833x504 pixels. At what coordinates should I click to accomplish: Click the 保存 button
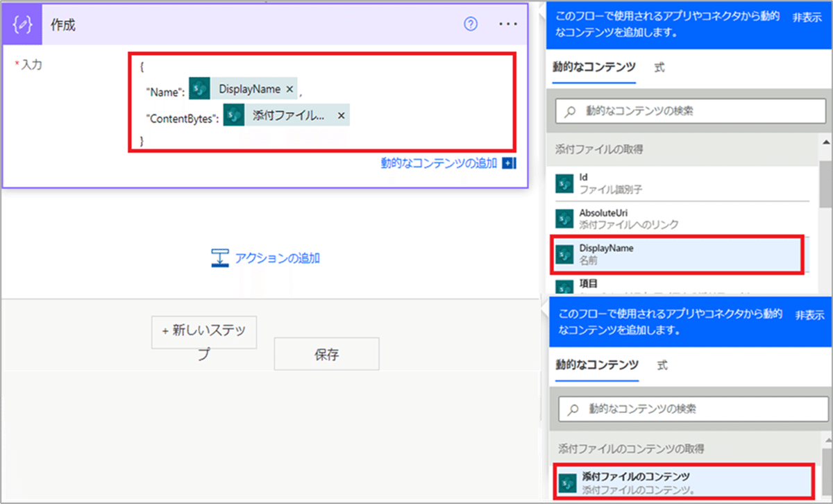pyautogui.click(x=326, y=354)
